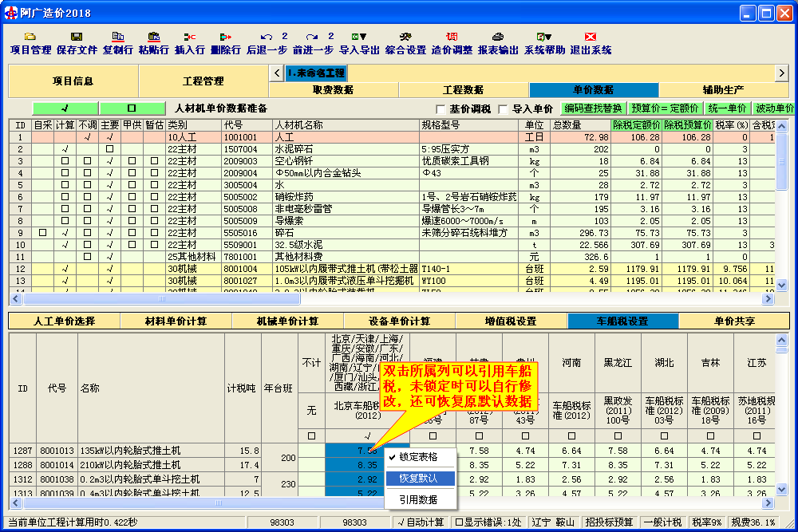Image resolution: width=798 pixels, height=532 pixels.
Task: Click the green uncheck-all box button
Action: [132, 108]
